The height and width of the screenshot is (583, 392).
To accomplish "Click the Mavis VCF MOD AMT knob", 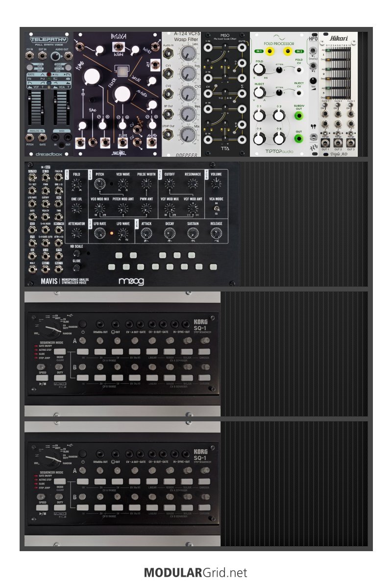I will pos(193,209).
